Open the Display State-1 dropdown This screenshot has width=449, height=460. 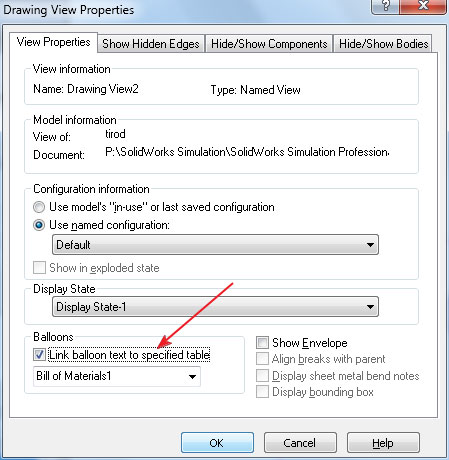click(215, 307)
